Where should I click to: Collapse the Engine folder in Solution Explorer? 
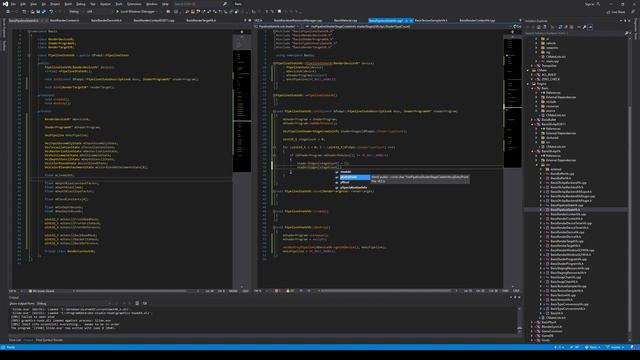[528, 84]
